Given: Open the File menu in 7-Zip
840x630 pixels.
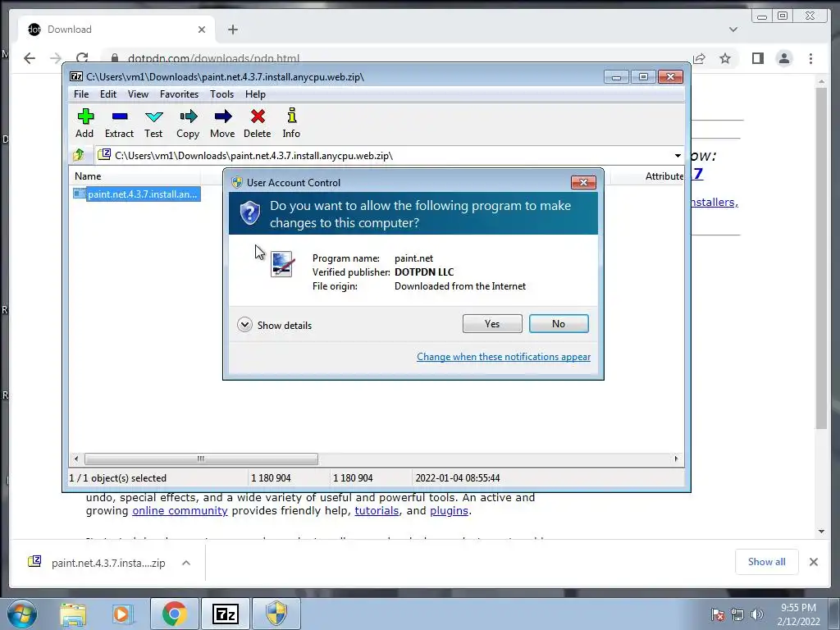Looking at the screenshot, I should click(81, 94).
